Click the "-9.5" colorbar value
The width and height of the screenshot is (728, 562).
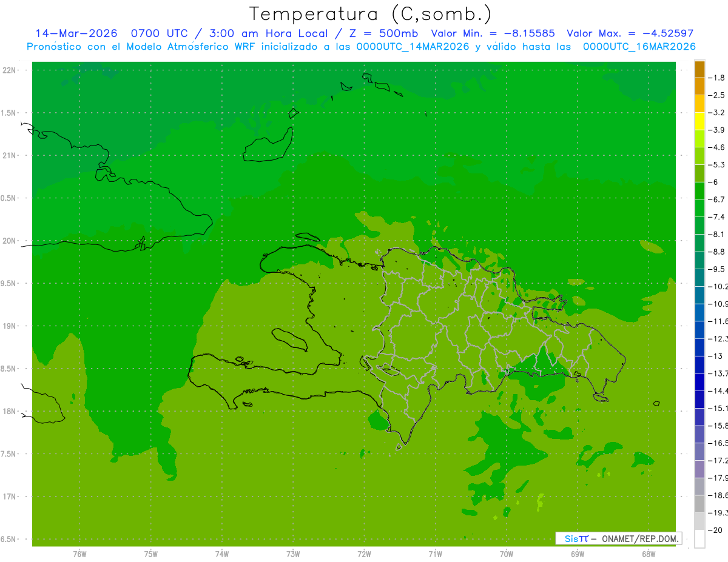pos(716,269)
